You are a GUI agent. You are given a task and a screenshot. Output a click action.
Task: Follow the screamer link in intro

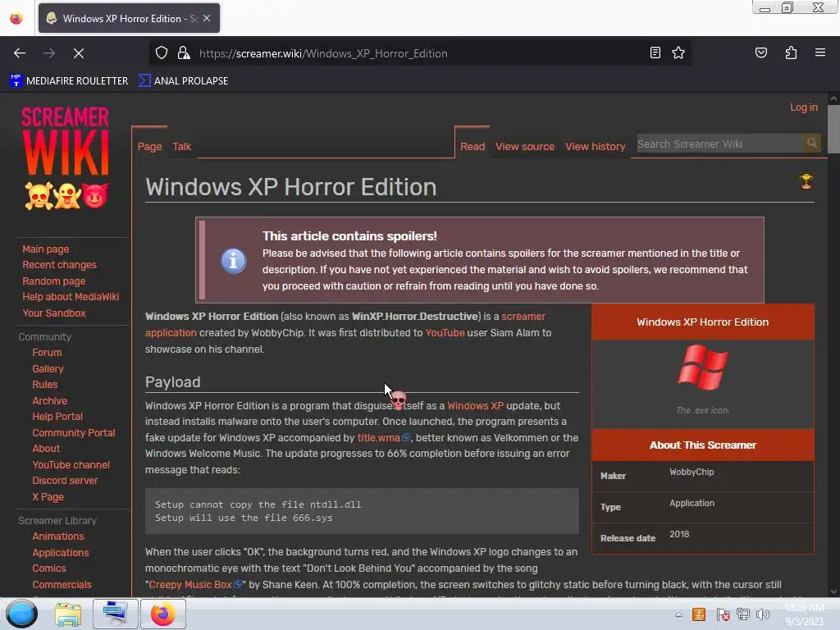point(523,317)
